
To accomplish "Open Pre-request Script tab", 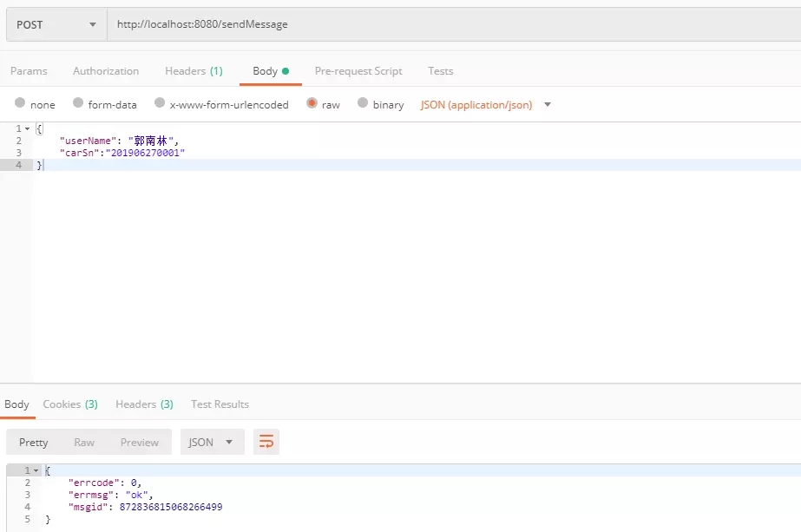I will tap(358, 71).
